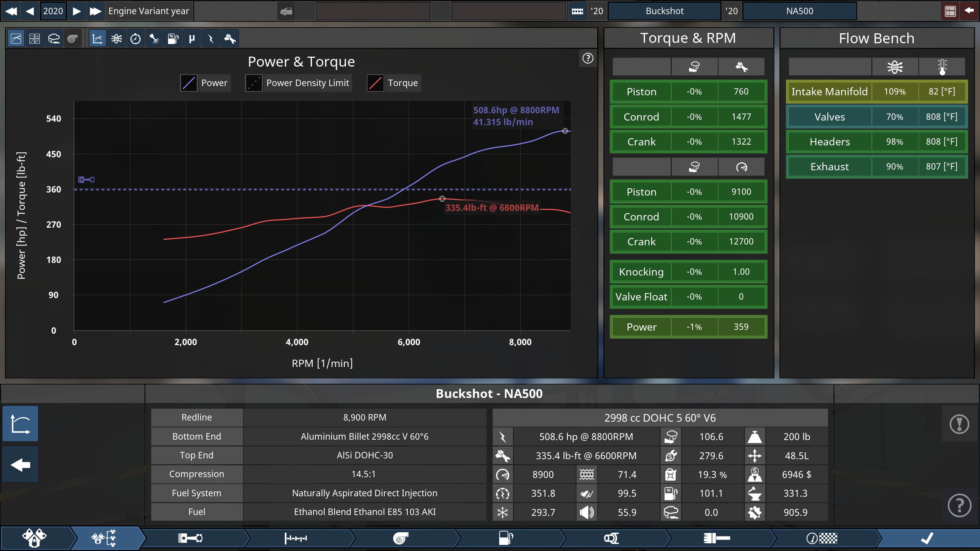Click the red back arrow top right
Screen dimensions: 980x551
point(969,11)
